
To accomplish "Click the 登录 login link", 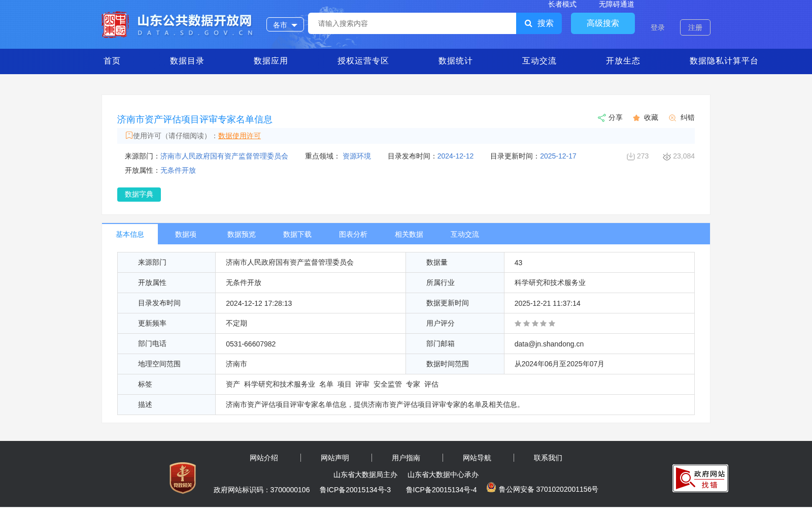I will [658, 27].
